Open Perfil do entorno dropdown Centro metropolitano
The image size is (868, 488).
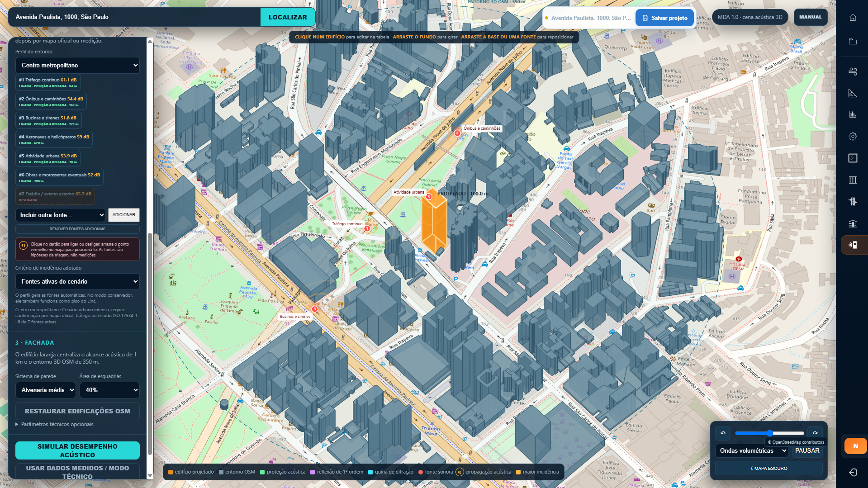pyautogui.click(x=77, y=65)
